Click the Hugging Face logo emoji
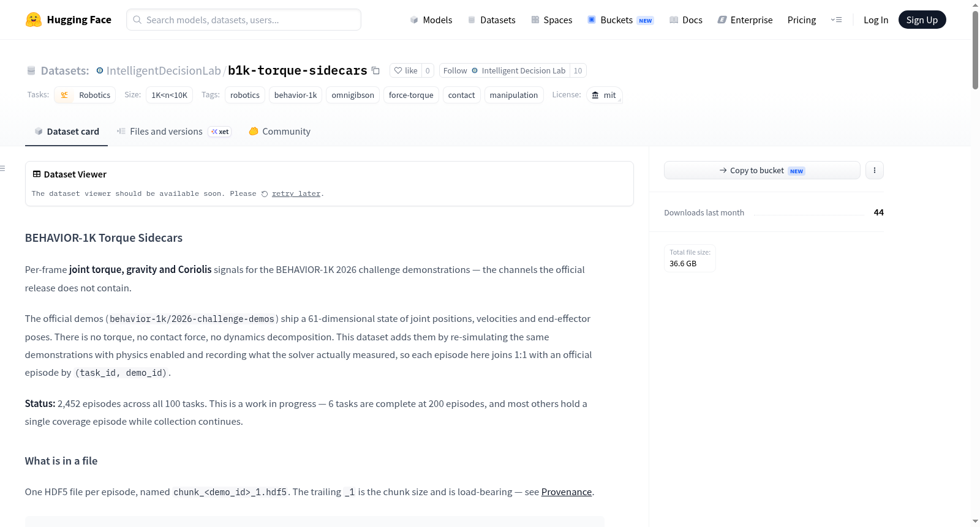980x527 pixels. 34,20
